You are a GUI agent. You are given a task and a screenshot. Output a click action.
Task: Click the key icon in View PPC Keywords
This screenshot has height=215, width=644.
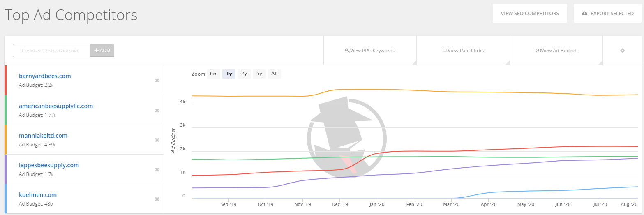(347, 51)
